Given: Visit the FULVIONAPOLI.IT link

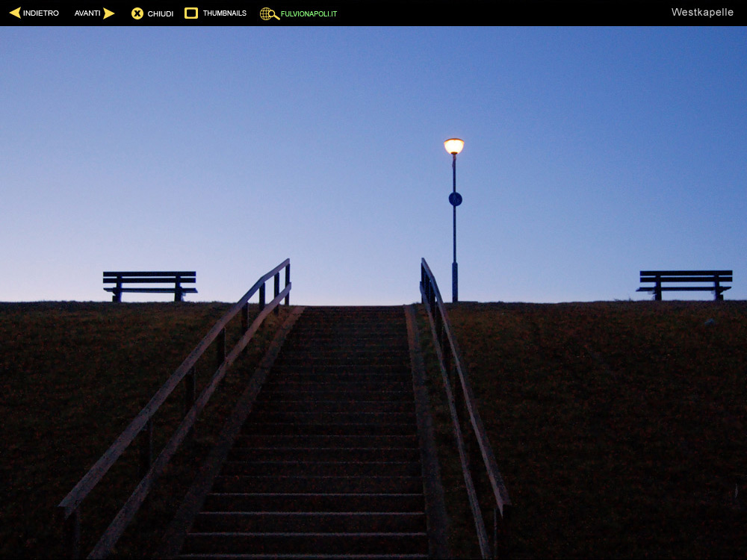Looking at the screenshot, I should coord(309,13).
